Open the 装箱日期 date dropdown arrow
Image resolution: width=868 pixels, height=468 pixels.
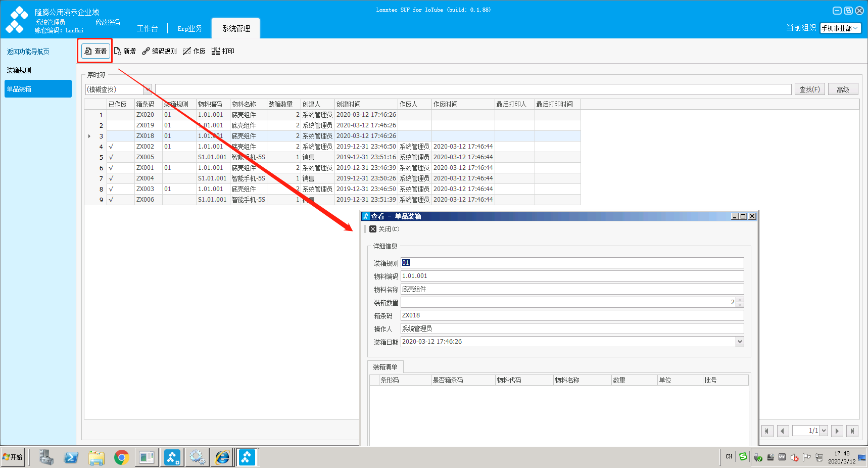[x=740, y=342]
